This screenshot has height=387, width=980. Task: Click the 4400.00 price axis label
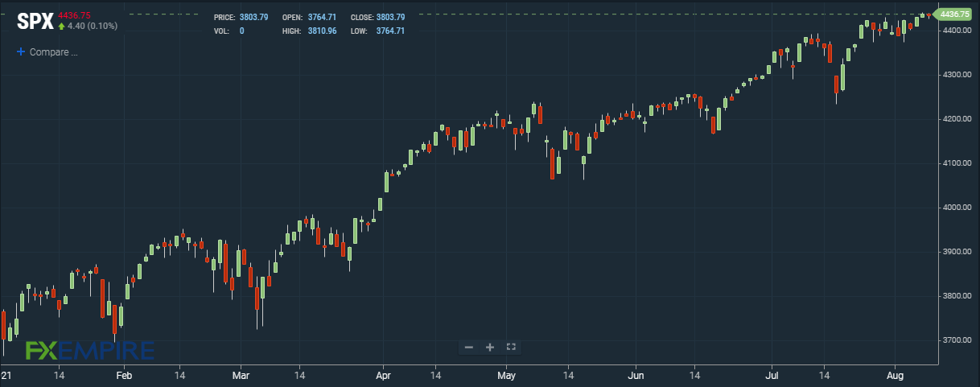tap(957, 31)
